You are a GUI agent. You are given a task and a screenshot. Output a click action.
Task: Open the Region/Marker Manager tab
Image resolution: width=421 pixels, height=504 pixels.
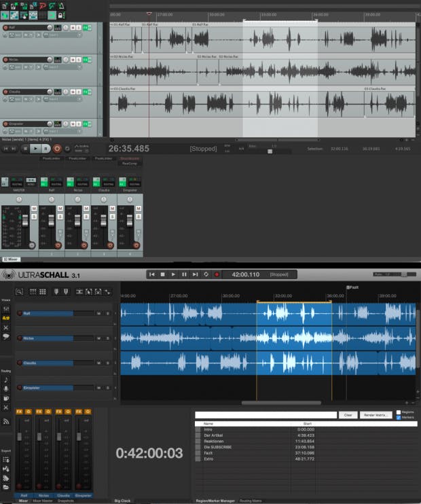click(215, 501)
